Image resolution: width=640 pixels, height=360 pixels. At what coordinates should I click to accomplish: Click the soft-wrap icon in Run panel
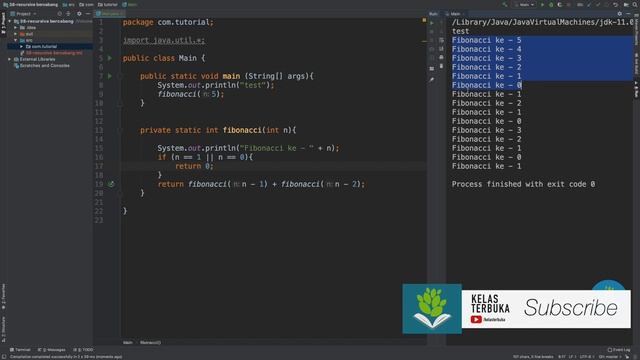[x=441, y=40]
